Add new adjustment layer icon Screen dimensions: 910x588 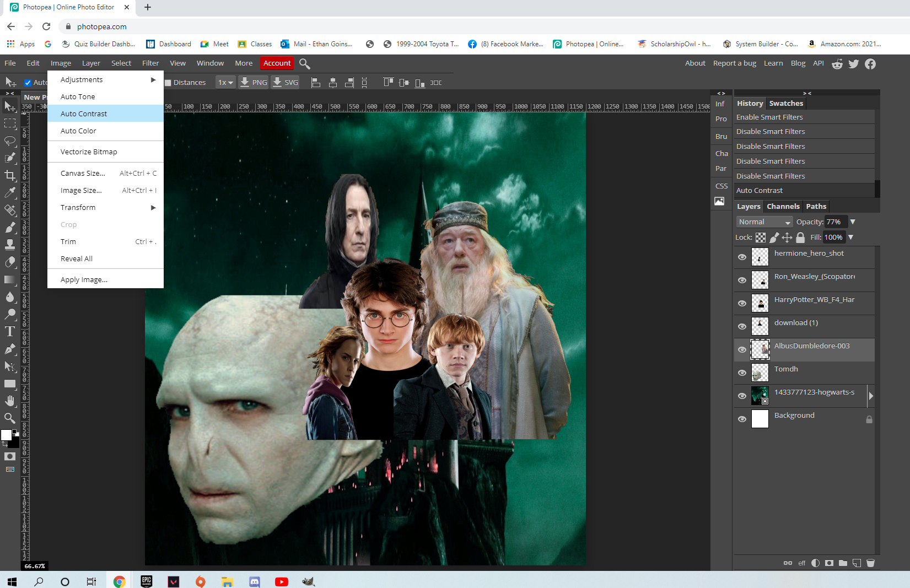(815, 563)
